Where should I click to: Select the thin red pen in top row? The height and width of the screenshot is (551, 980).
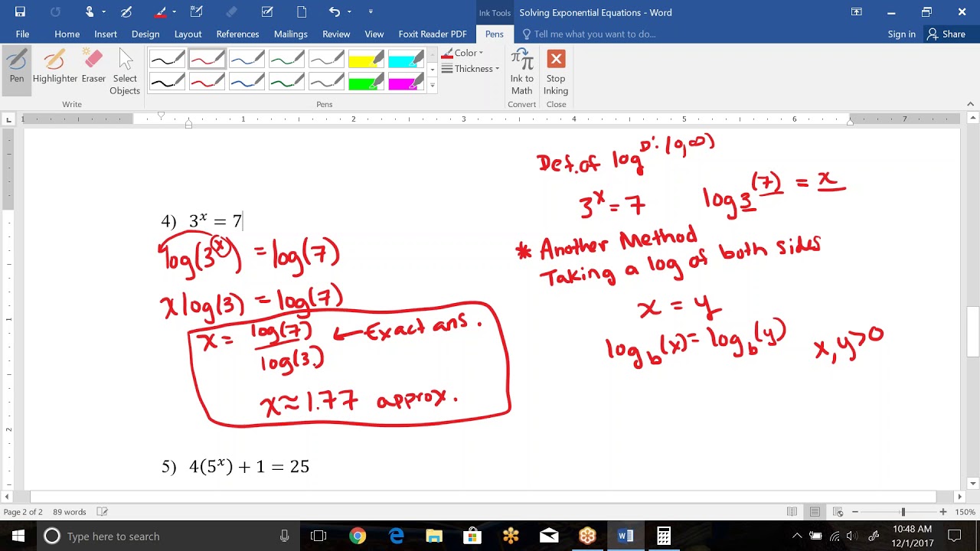[x=207, y=59]
